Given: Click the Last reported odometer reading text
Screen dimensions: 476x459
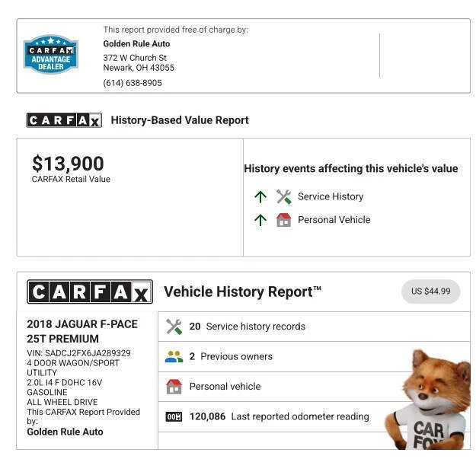Looking at the screenshot, I should tap(300, 416).
